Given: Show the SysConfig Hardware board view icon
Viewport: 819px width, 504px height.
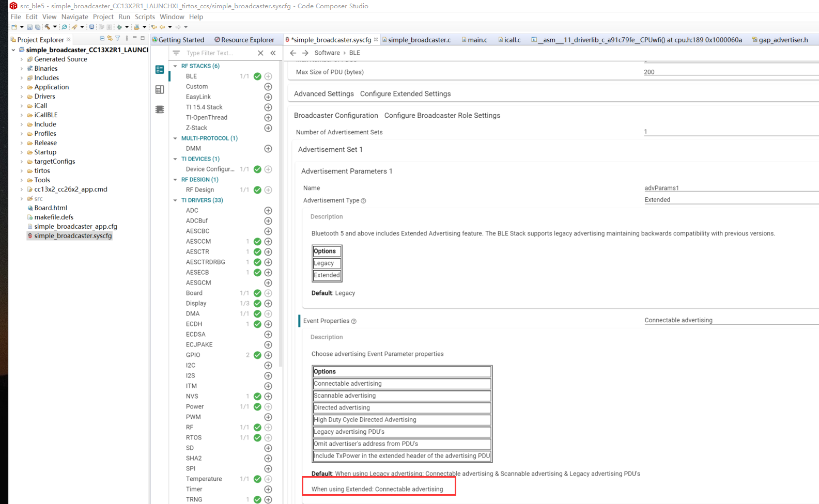Looking at the screenshot, I should (x=160, y=89).
